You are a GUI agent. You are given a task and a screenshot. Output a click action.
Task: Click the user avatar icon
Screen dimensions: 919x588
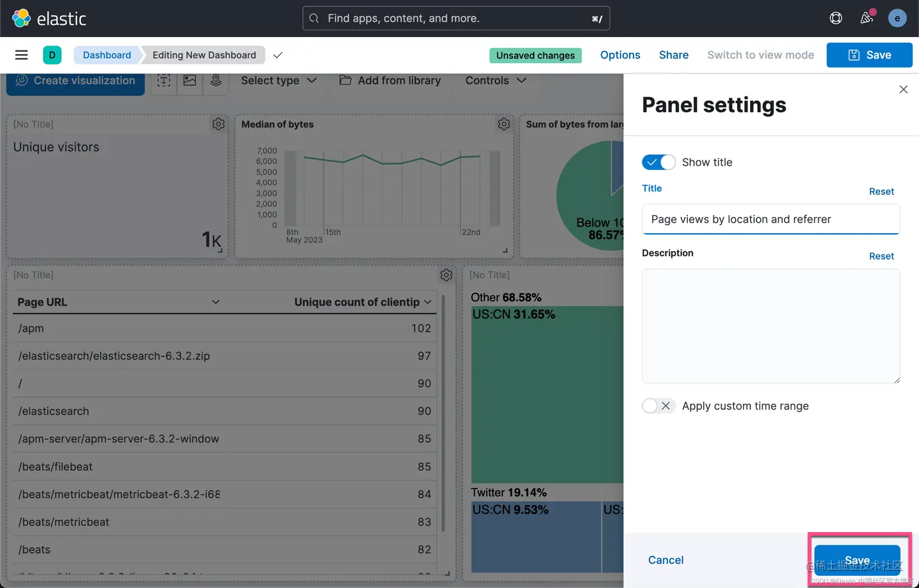pyautogui.click(x=897, y=18)
